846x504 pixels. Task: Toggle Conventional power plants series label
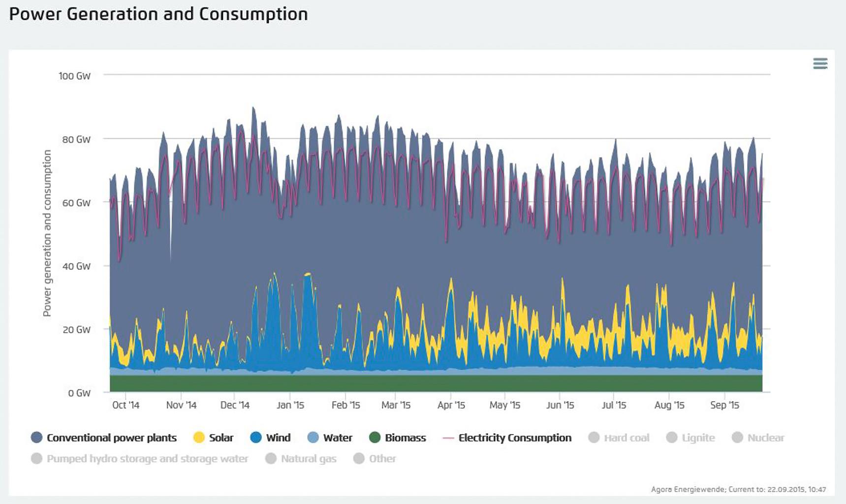click(112, 438)
